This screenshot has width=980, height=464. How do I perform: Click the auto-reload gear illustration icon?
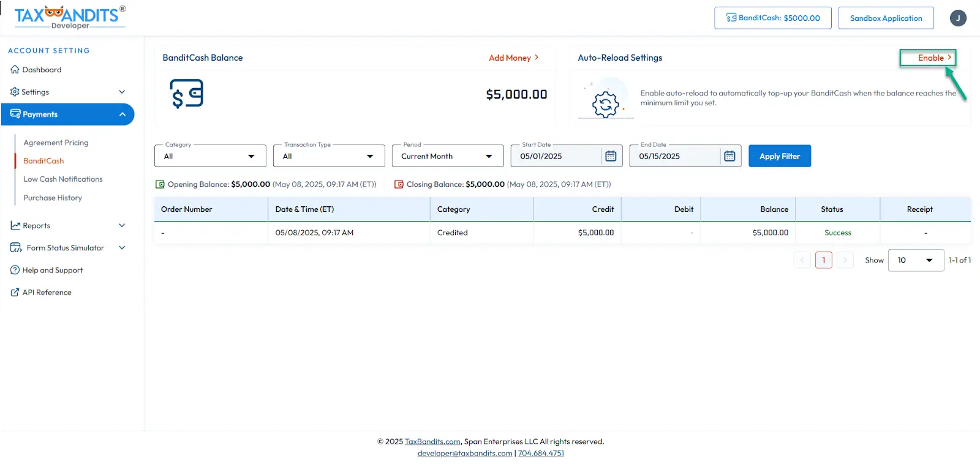605,103
